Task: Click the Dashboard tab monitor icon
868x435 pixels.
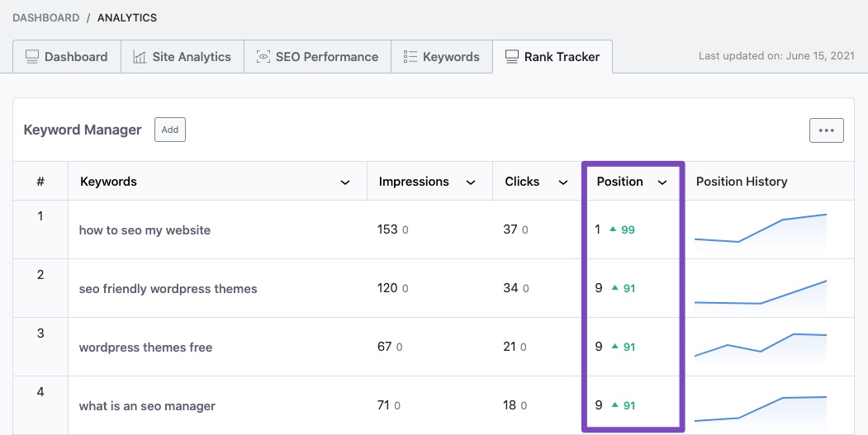Action: 32,57
